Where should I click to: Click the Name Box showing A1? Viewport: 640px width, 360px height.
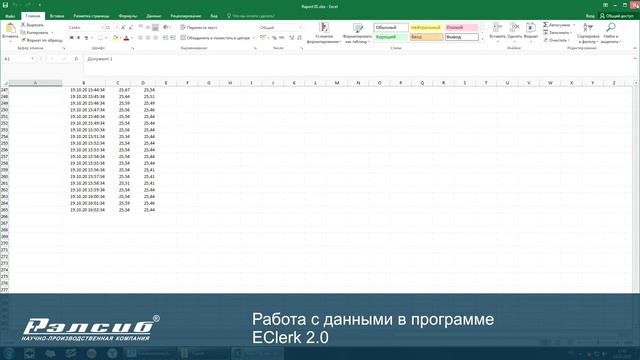tap(19, 59)
